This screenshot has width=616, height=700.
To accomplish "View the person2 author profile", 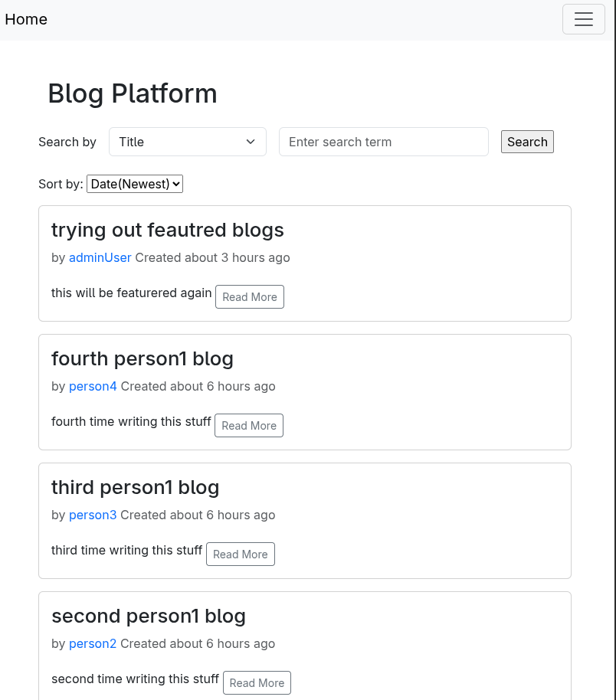I will [x=93, y=643].
